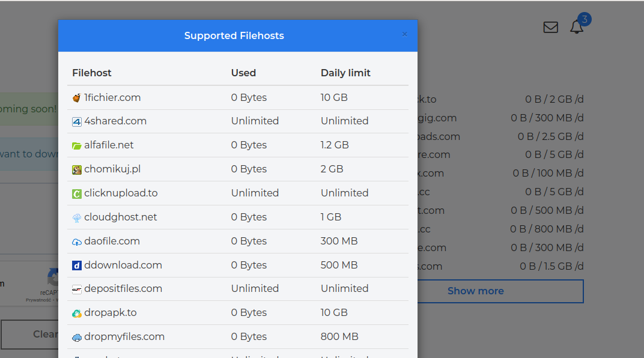Click the Used column header
This screenshot has height=358, width=644.
(243, 73)
